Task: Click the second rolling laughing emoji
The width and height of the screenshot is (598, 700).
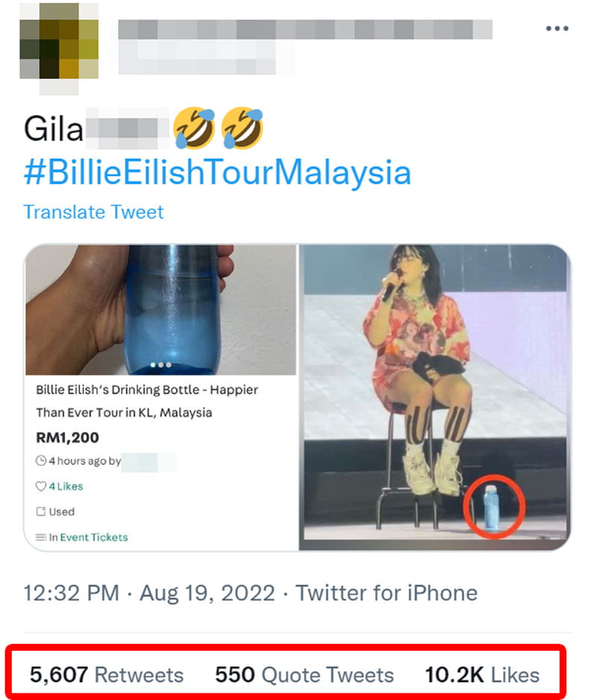Action: (x=241, y=128)
